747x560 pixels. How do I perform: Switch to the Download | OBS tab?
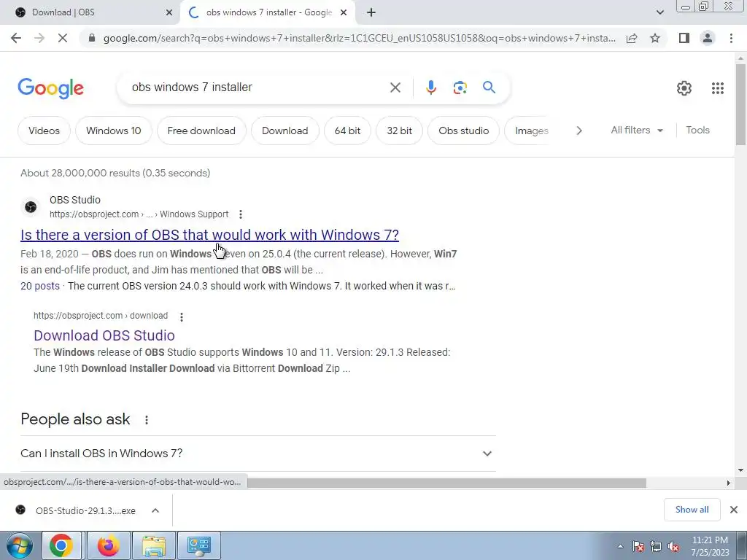(x=90, y=13)
